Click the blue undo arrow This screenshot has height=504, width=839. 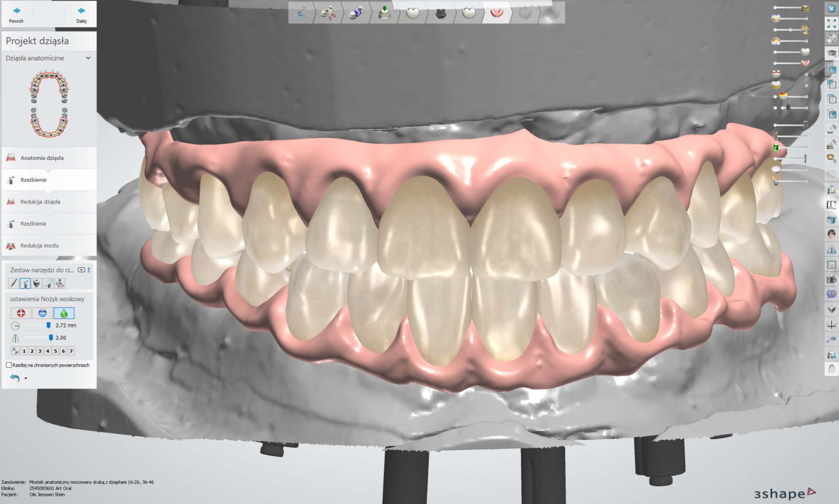(x=15, y=378)
